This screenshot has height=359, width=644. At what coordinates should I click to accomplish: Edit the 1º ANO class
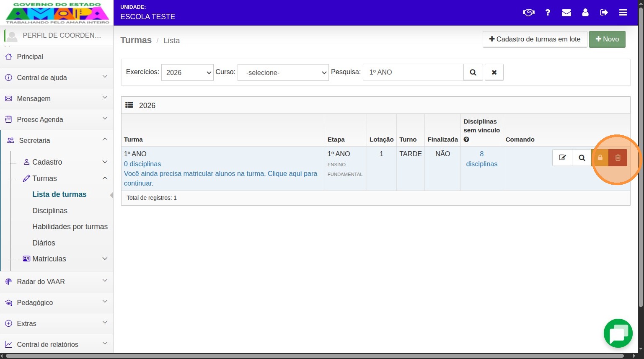(x=562, y=158)
